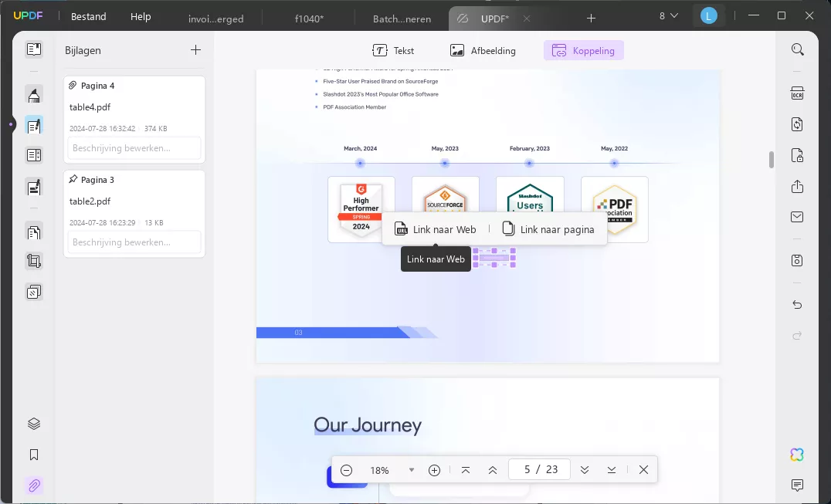Toggle the Attachments paperclip panel icon
The image size is (831, 504).
tap(34, 485)
